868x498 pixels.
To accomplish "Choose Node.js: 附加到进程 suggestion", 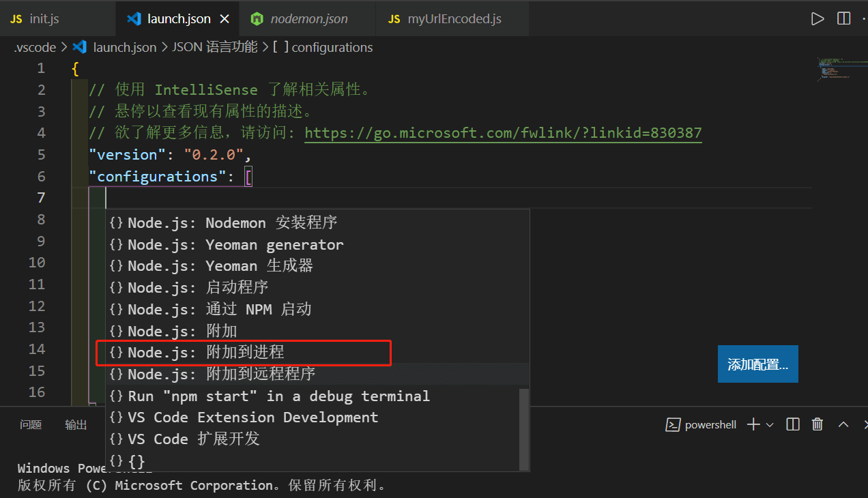I will (317, 353).
